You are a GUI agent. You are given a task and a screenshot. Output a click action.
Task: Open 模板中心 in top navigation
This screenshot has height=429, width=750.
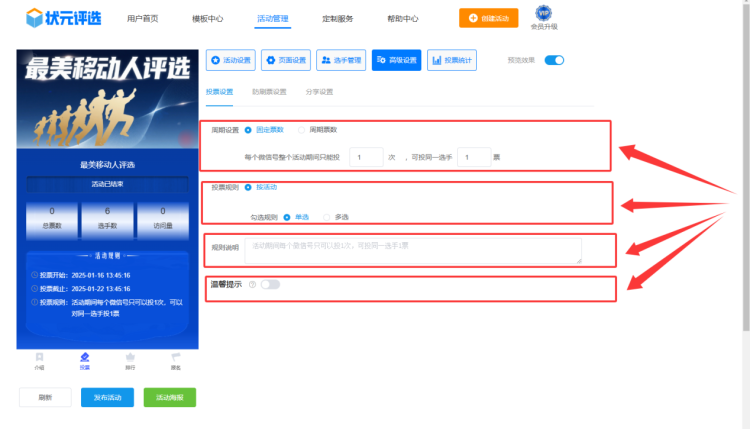pyautogui.click(x=207, y=18)
